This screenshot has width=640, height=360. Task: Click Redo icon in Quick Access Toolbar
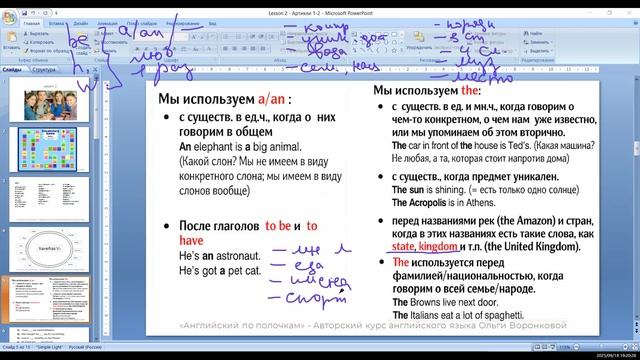pyautogui.click(x=45, y=13)
